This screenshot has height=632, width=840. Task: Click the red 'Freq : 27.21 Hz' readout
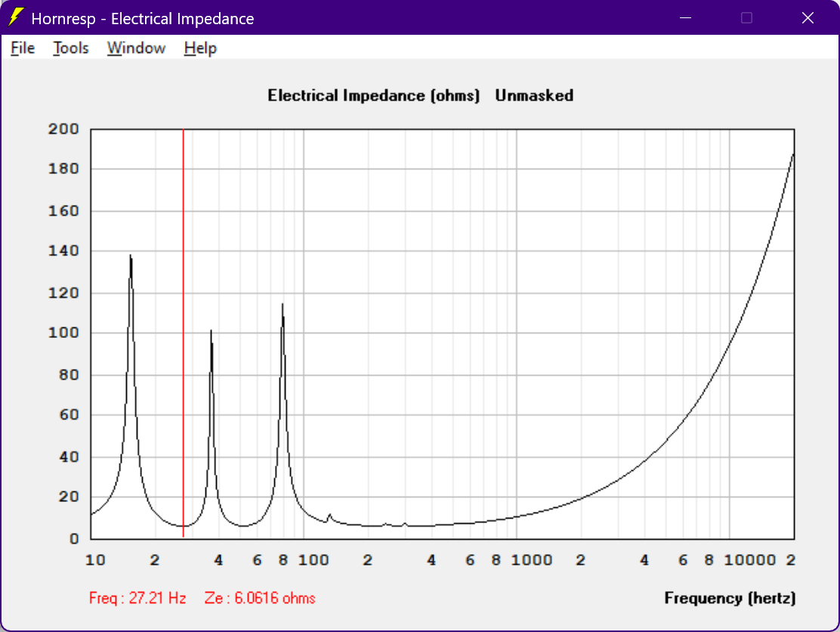click(x=137, y=598)
